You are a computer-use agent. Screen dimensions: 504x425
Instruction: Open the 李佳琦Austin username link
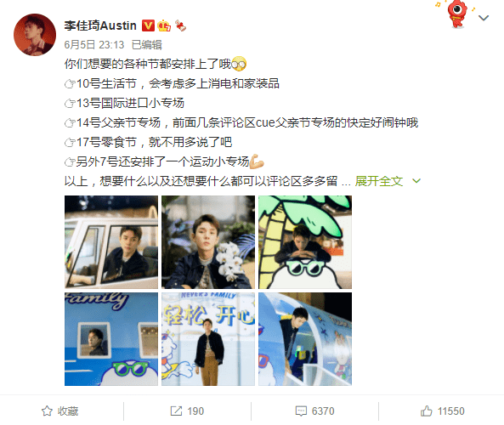[100, 25]
